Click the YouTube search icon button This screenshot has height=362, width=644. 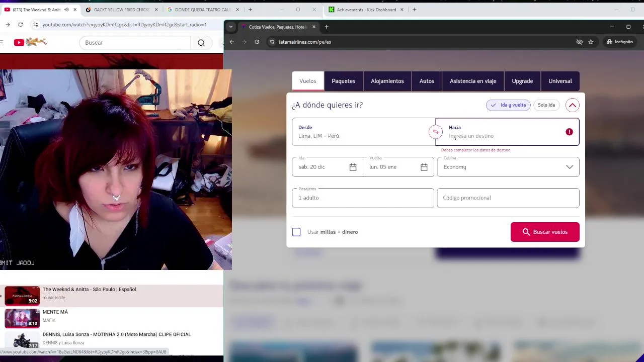pos(201,43)
